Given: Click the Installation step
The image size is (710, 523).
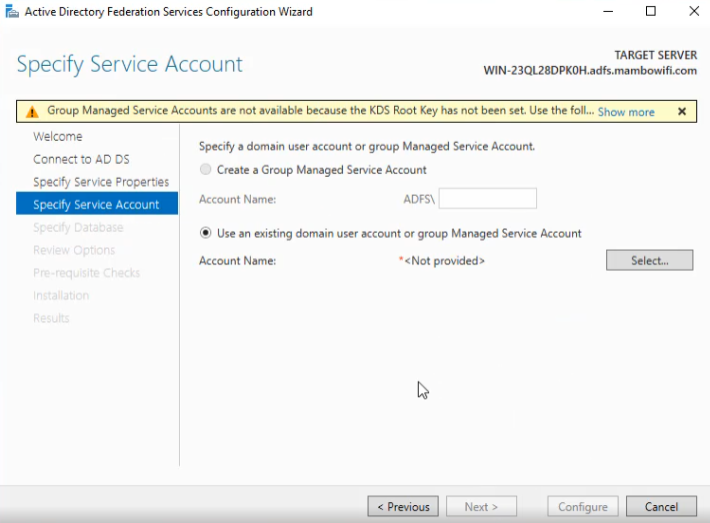Looking at the screenshot, I should click(61, 295).
